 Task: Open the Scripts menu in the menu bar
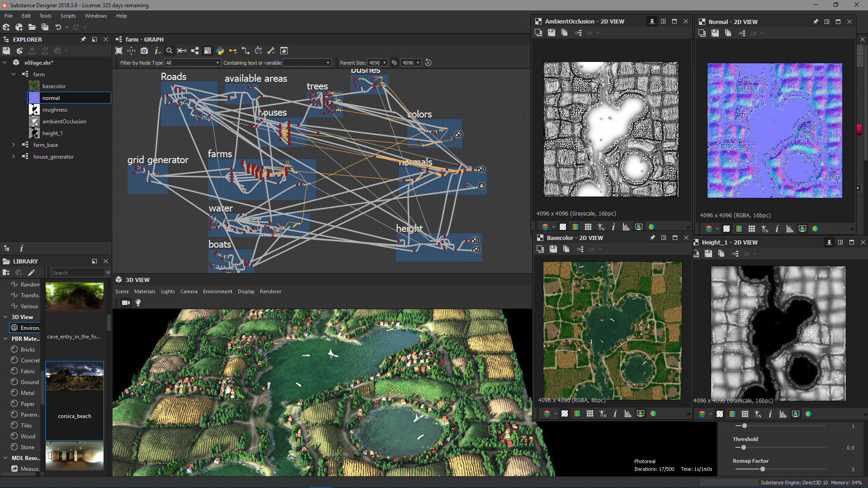(68, 16)
